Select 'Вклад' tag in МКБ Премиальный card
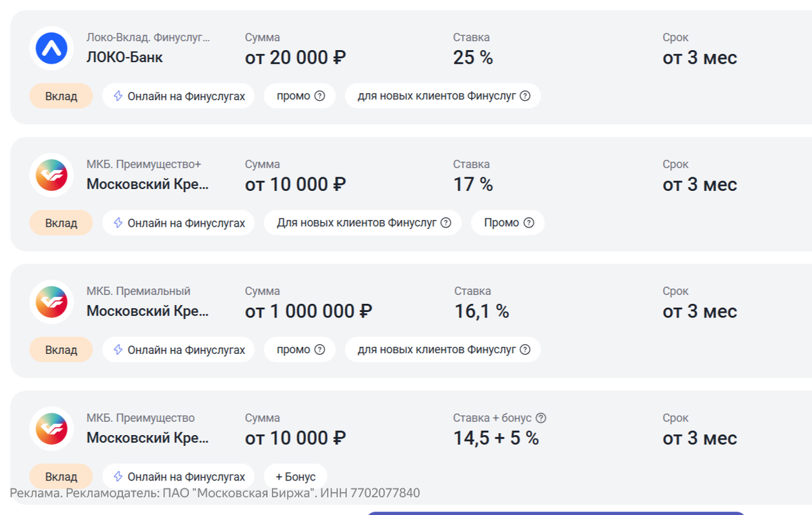The height and width of the screenshot is (515, 812). (x=61, y=350)
